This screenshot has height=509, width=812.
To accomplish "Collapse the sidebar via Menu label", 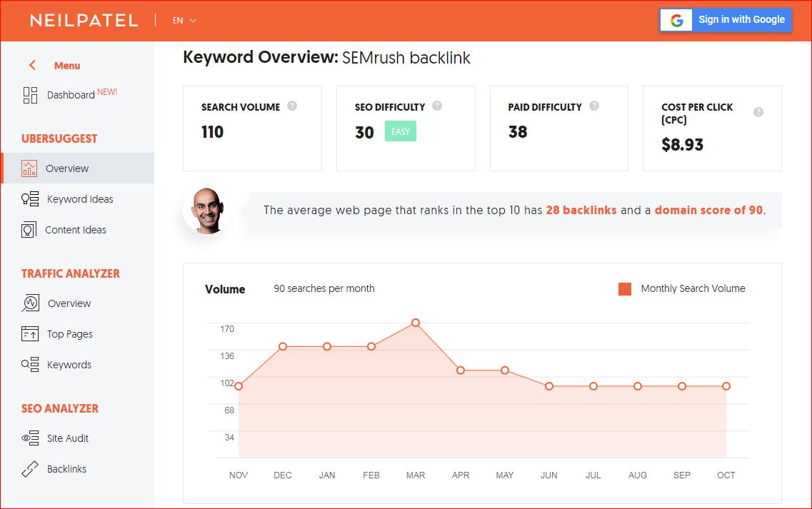I will (67, 66).
